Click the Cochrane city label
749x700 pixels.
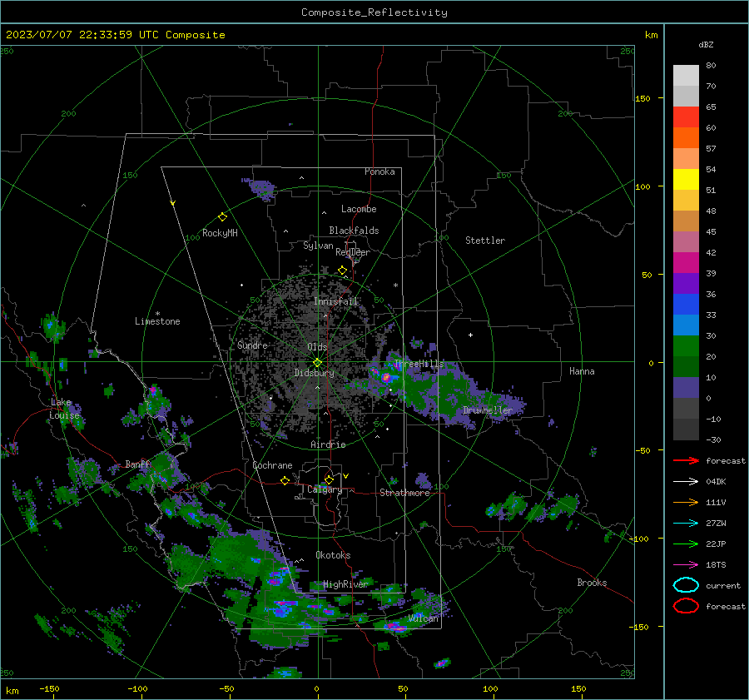272,465
